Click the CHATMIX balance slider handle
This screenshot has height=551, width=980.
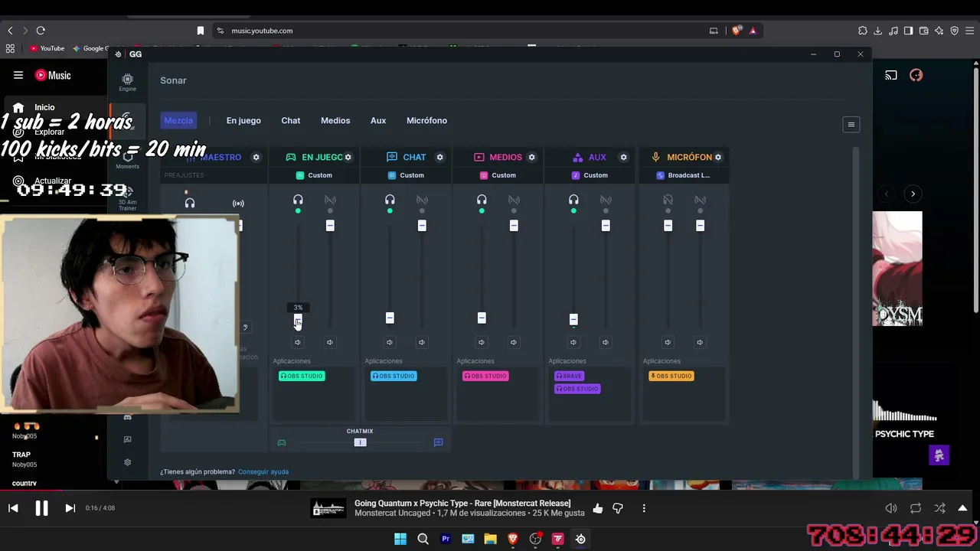point(360,442)
